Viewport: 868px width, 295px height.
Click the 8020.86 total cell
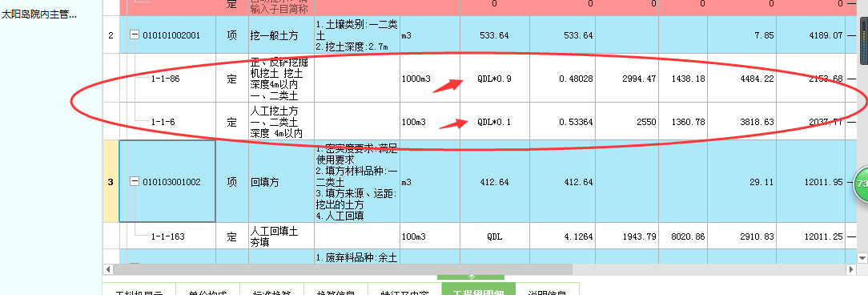[683, 236]
